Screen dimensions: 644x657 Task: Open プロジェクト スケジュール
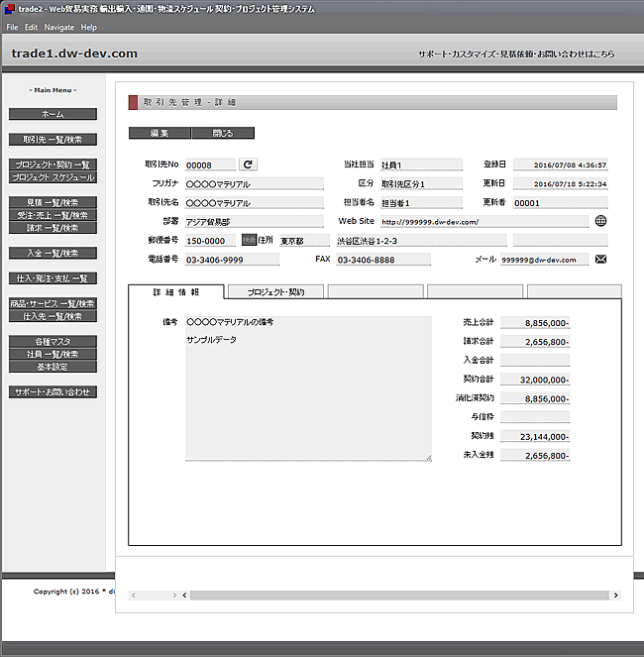tap(53, 177)
